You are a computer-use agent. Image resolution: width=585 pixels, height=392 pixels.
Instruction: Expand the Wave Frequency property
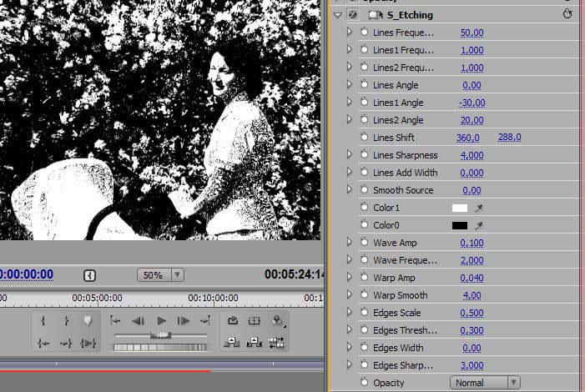pyautogui.click(x=350, y=259)
